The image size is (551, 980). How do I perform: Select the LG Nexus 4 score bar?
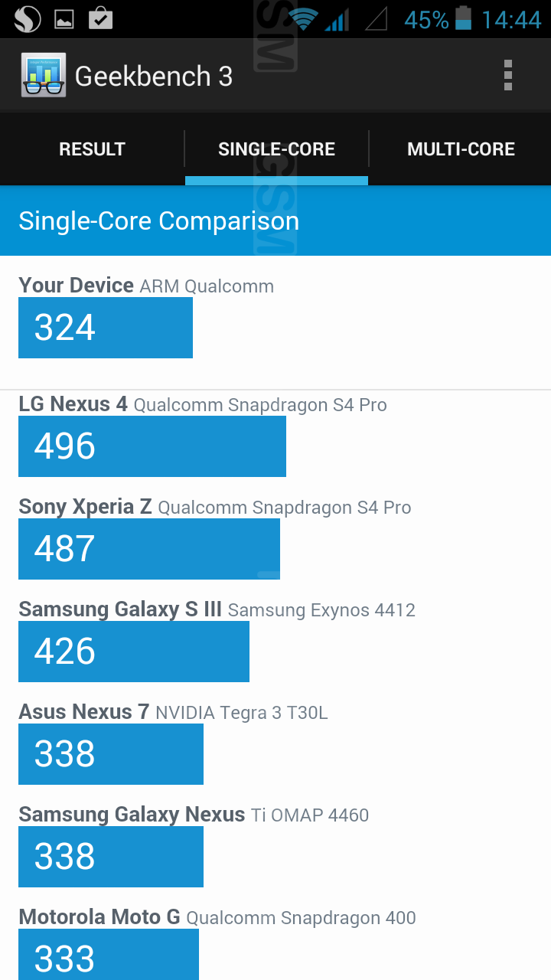pyautogui.click(x=152, y=446)
